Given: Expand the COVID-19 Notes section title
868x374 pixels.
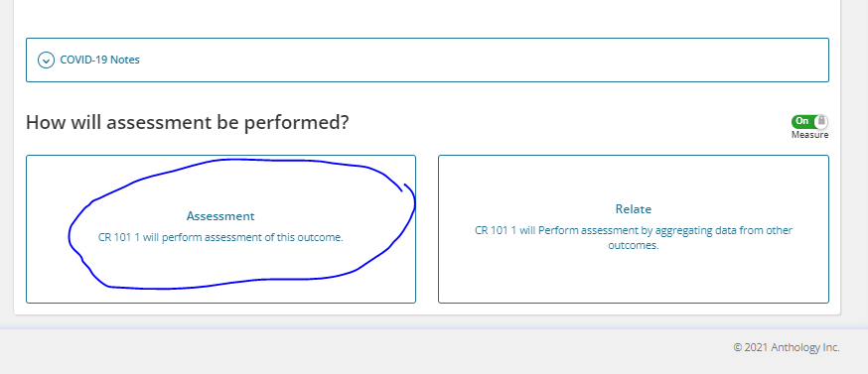Looking at the screenshot, I should click(x=99, y=60).
